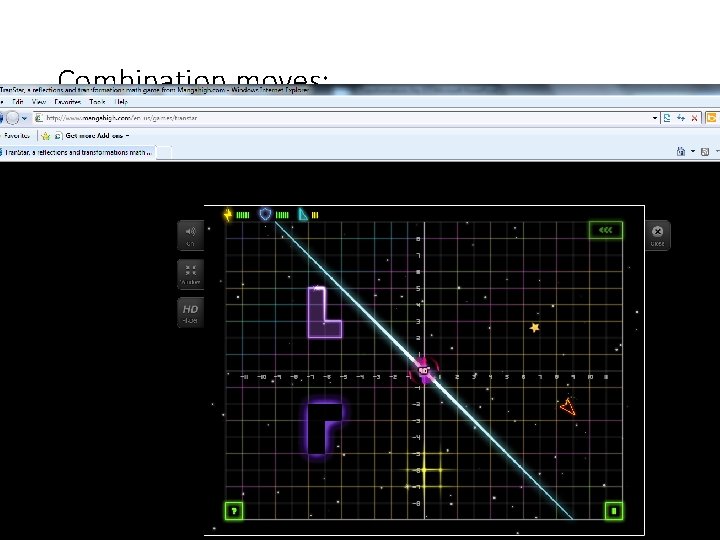Open the green question mark help

pyautogui.click(x=234, y=511)
